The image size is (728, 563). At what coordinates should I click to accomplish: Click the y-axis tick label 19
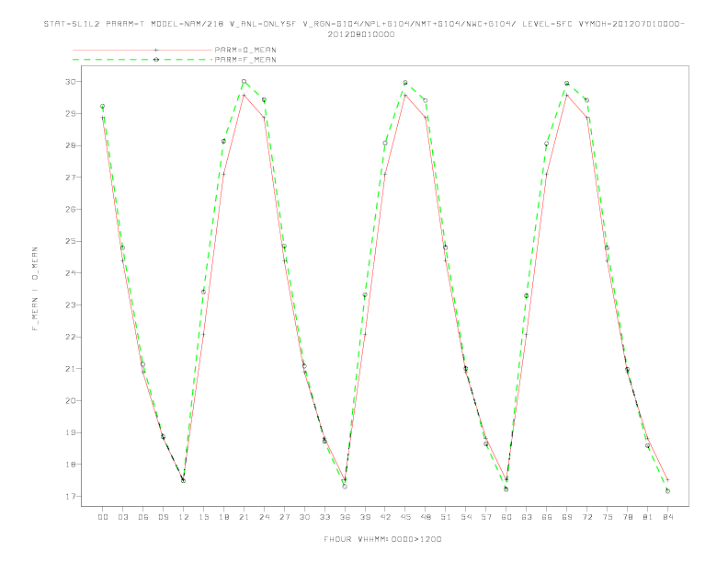[71, 432]
